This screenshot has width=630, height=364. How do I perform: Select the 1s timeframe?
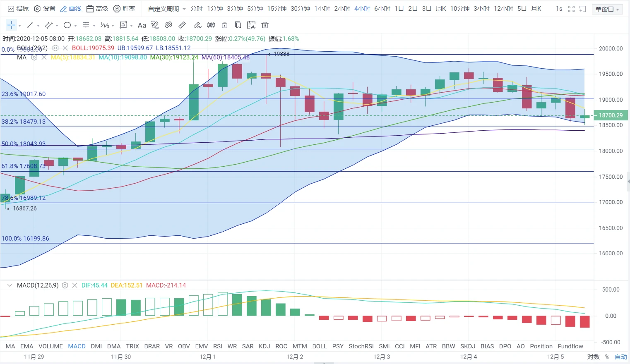point(559,9)
